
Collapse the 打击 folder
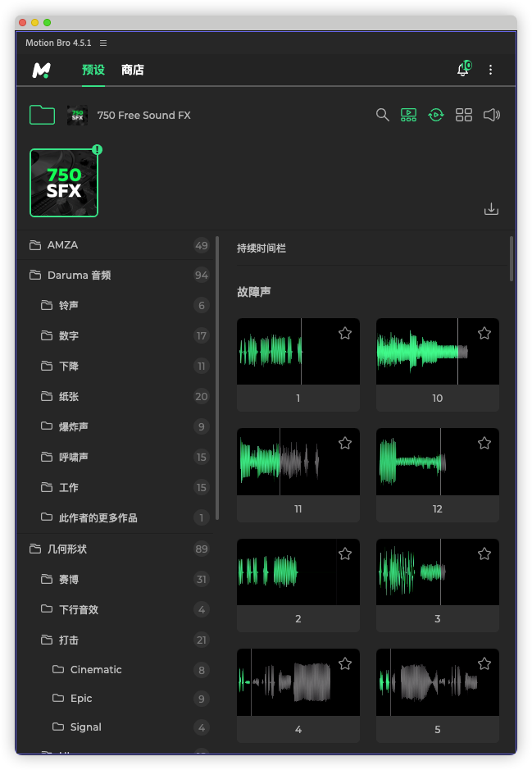coord(116,640)
